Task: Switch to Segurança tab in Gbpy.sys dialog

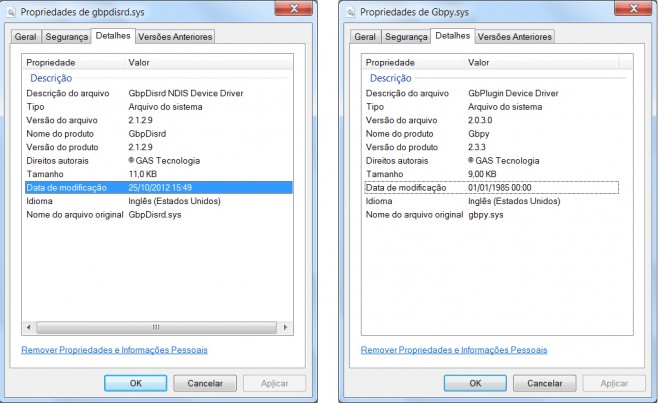Action: tap(405, 37)
